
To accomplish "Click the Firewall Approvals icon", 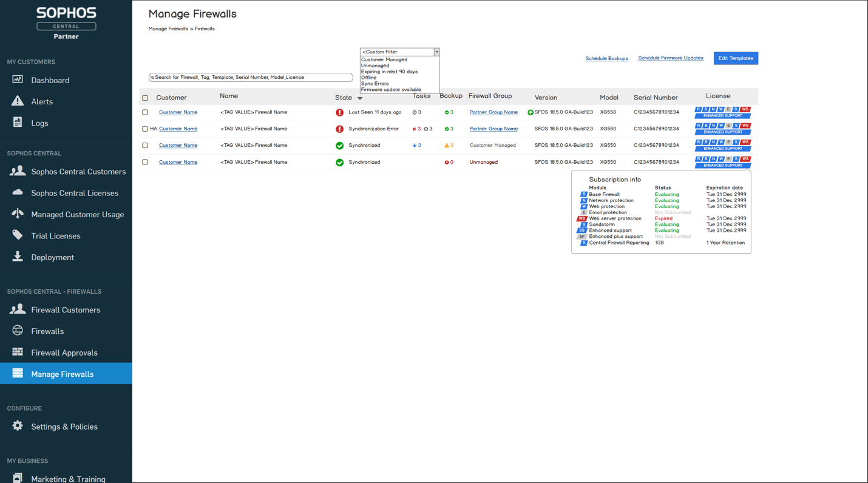I will click(18, 352).
